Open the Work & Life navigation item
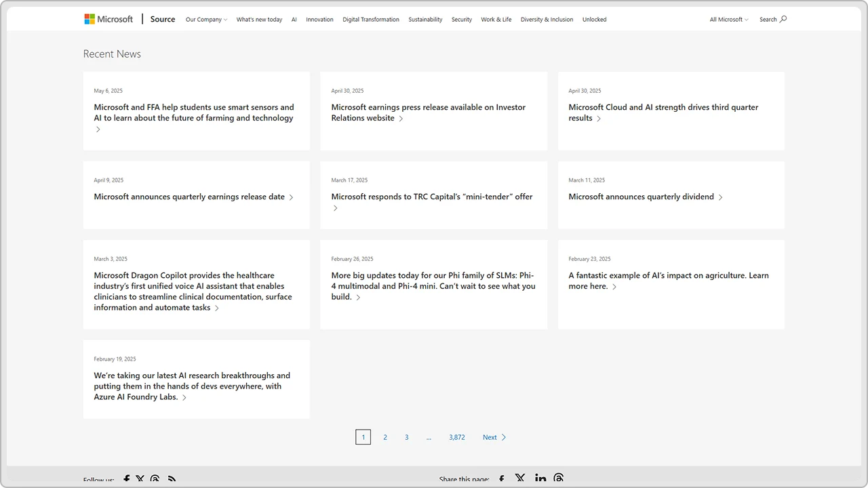 click(x=496, y=20)
